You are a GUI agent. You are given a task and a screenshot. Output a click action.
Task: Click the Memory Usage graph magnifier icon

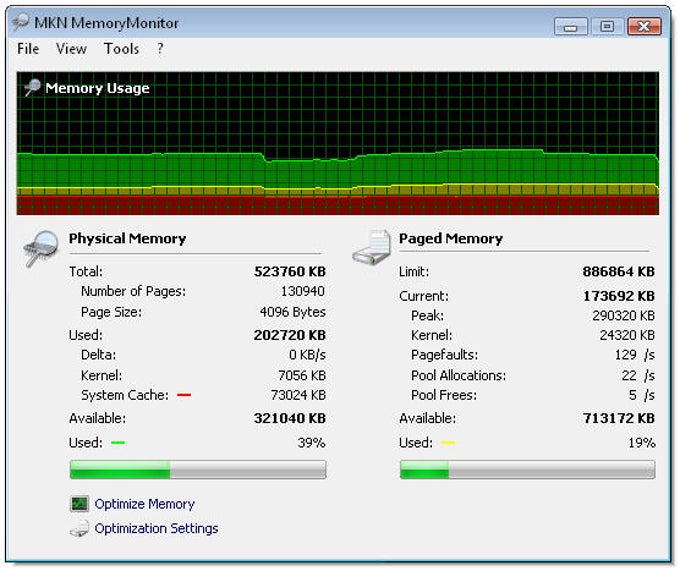click(32, 88)
